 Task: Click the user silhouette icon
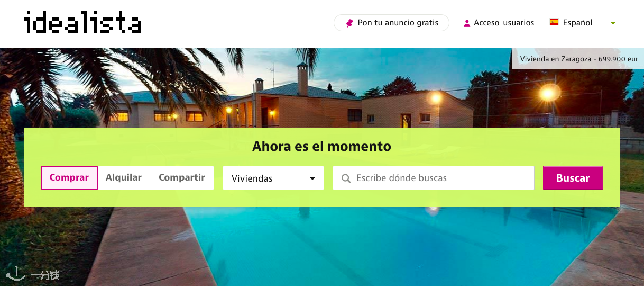(x=467, y=23)
